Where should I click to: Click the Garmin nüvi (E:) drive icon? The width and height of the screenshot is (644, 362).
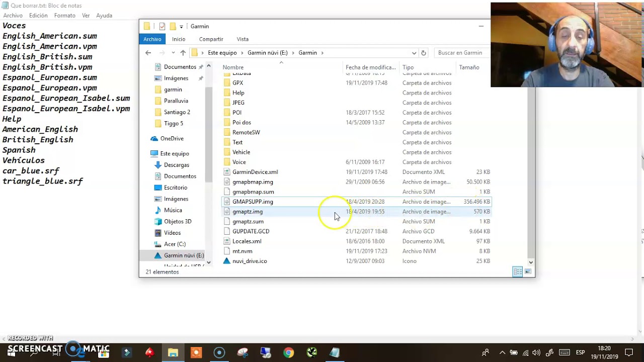(x=158, y=255)
